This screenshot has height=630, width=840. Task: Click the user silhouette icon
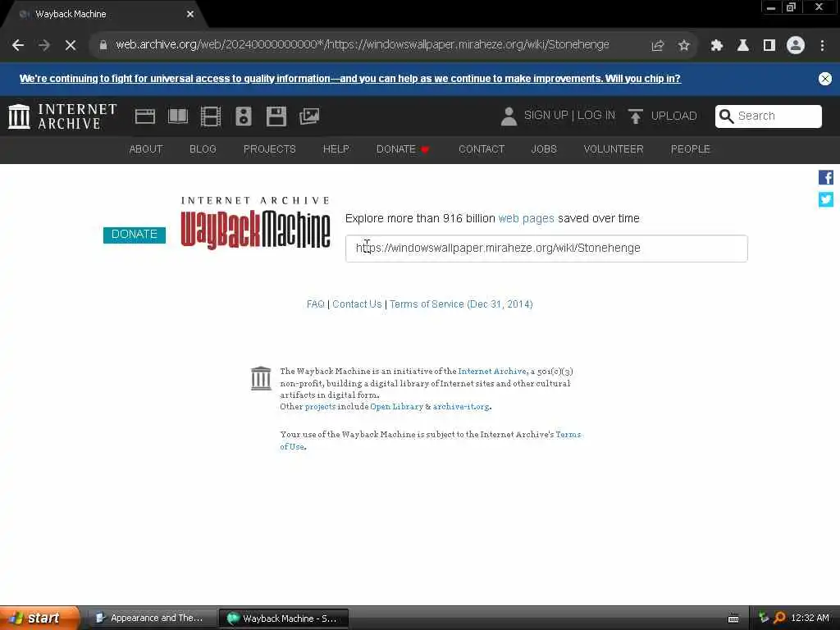coord(509,116)
